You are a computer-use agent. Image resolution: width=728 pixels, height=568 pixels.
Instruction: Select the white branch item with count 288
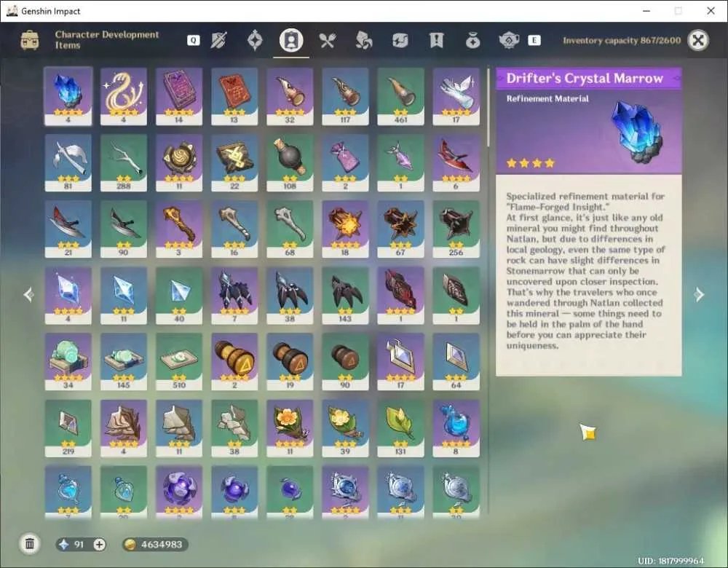[x=124, y=163]
